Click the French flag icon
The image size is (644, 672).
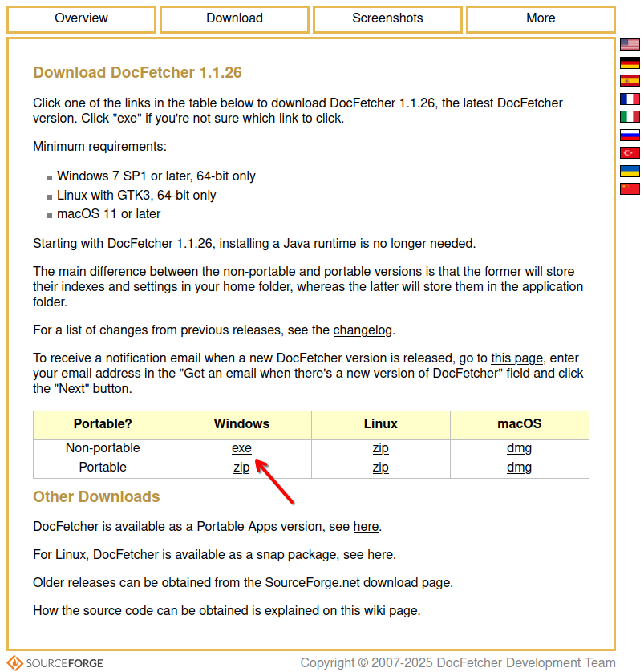[x=630, y=99]
